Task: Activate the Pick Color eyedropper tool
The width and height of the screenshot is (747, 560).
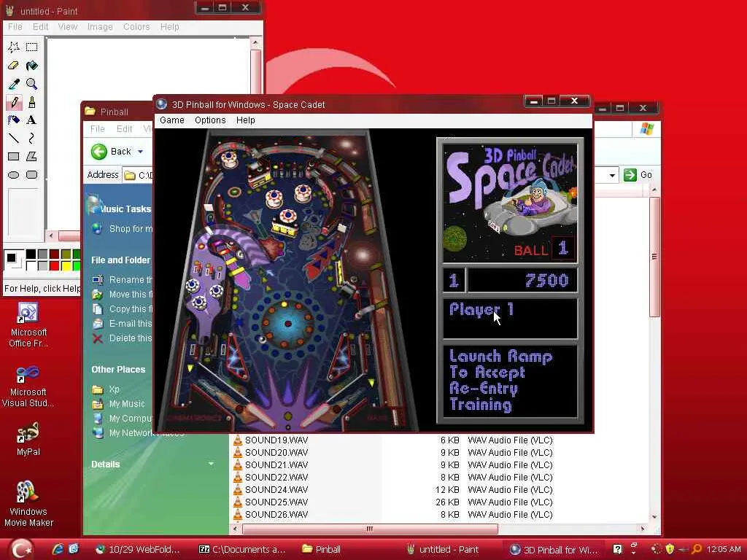Action: 14,84
